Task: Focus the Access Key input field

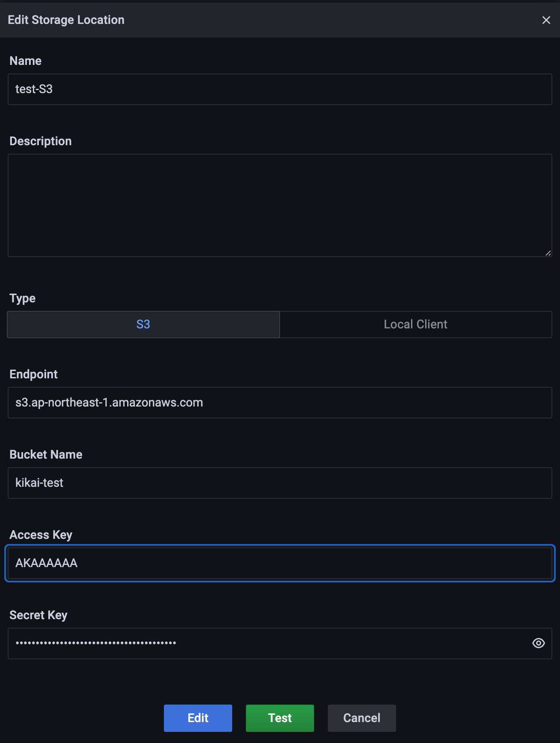Action: 280,563
